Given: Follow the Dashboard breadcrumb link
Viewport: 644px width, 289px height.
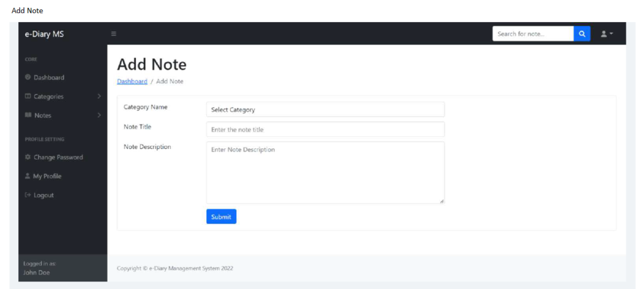Looking at the screenshot, I should coord(132,81).
